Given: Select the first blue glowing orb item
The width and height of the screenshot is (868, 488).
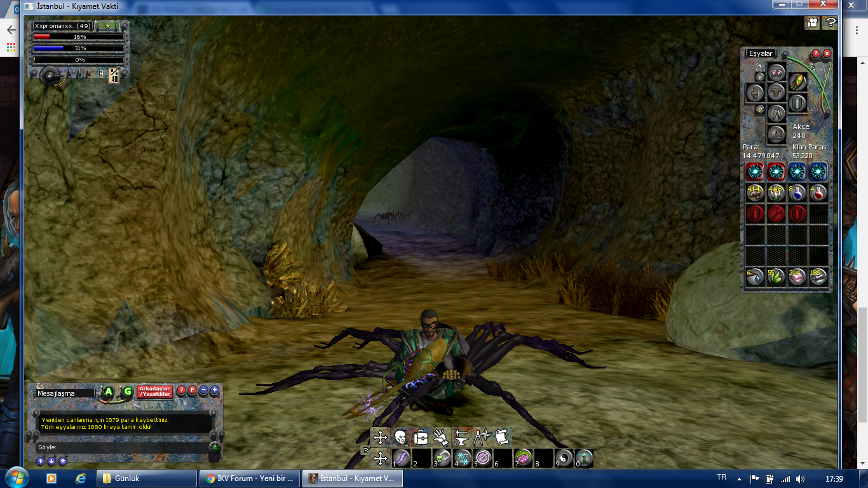Looking at the screenshot, I should [x=797, y=172].
